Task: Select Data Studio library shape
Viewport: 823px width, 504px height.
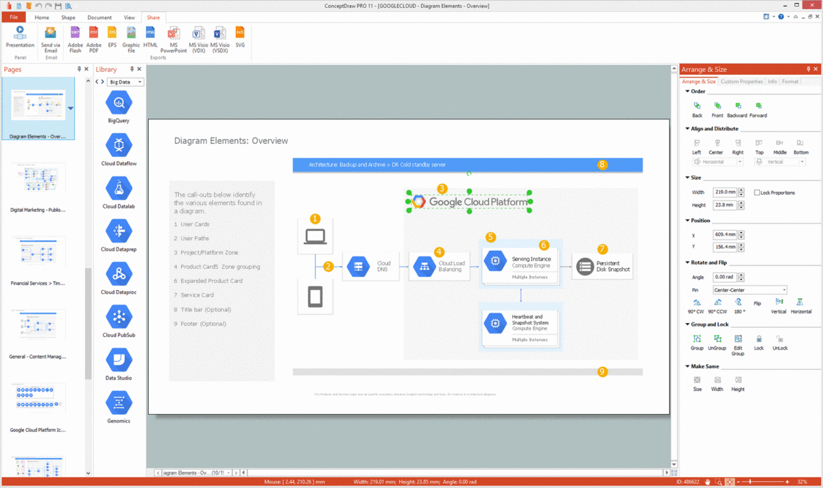Action: (119, 364)
